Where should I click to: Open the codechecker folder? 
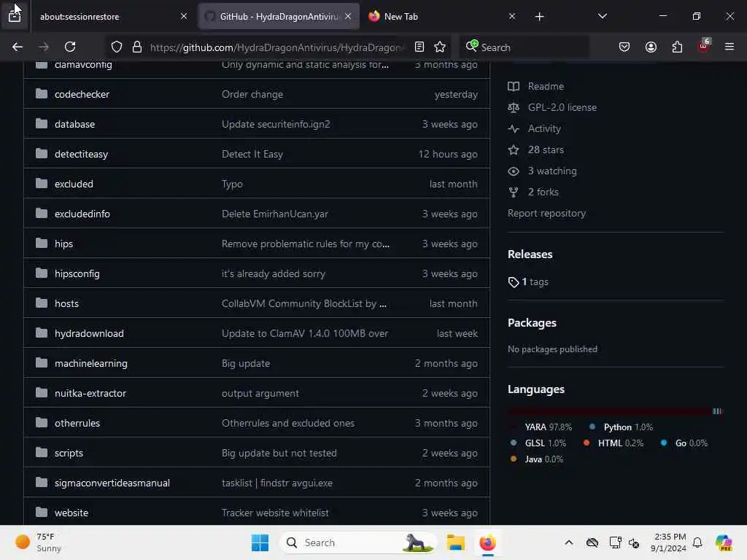pos(82,94)
